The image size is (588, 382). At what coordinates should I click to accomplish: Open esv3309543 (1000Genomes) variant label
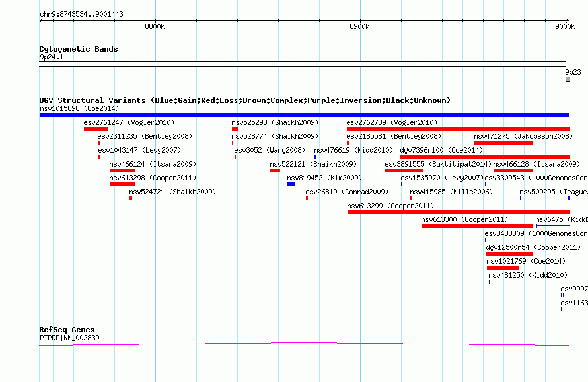[536, 178]
